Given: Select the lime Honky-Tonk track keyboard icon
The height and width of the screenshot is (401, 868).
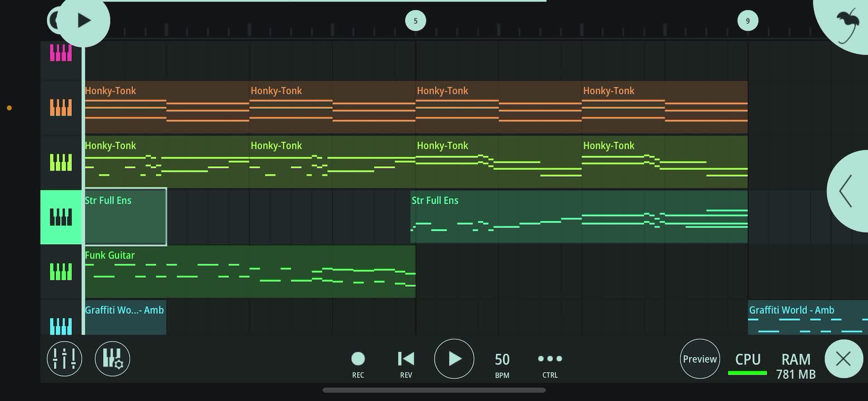Looking at the screenshot, I should tap(61, 163).
